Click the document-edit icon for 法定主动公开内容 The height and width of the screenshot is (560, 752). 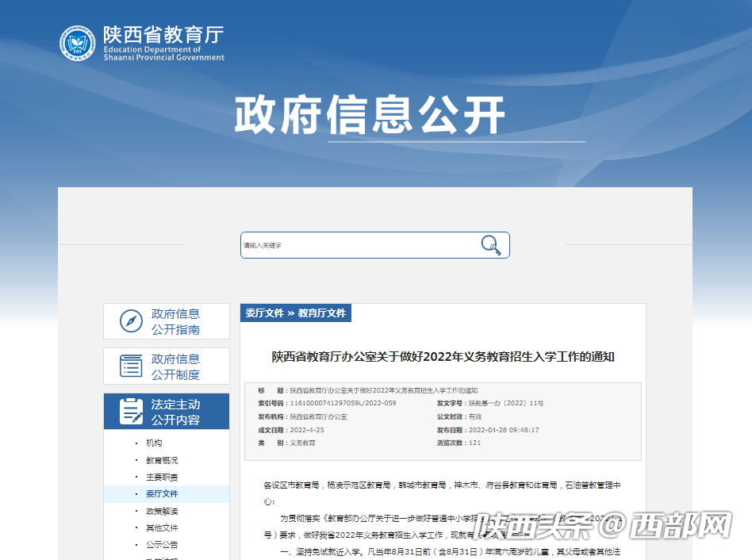click(131, 412)
